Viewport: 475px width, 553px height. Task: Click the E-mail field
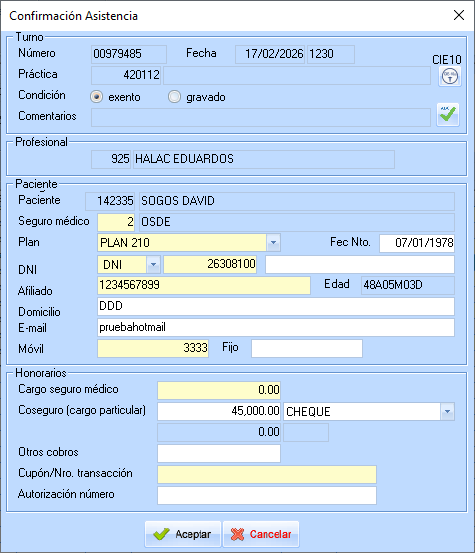click(x=276, y=328)
